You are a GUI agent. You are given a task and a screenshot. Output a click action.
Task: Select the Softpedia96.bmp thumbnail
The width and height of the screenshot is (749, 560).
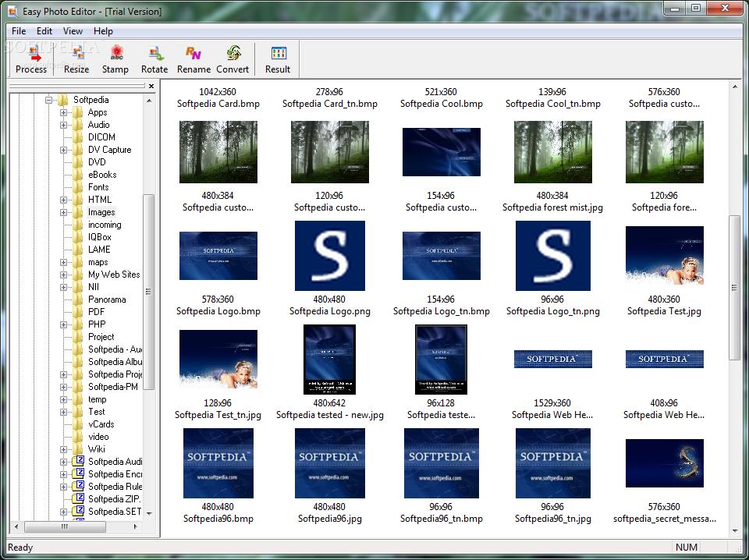click(x=218, y=463)
